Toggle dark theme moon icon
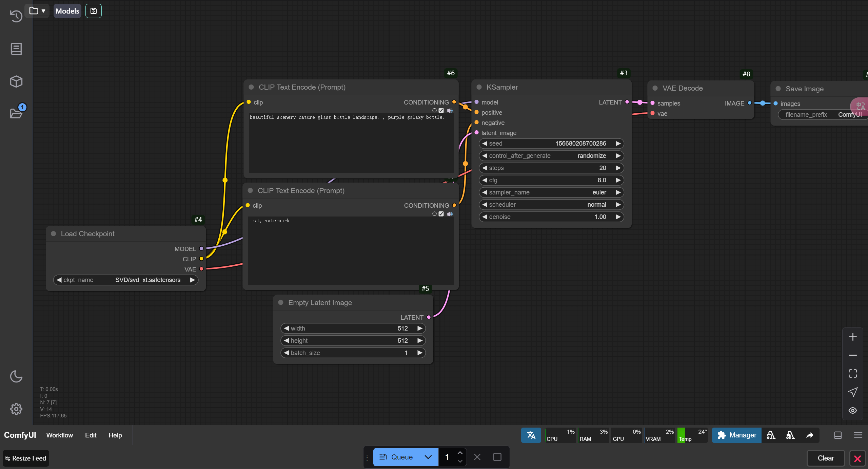 coord(16,376)
